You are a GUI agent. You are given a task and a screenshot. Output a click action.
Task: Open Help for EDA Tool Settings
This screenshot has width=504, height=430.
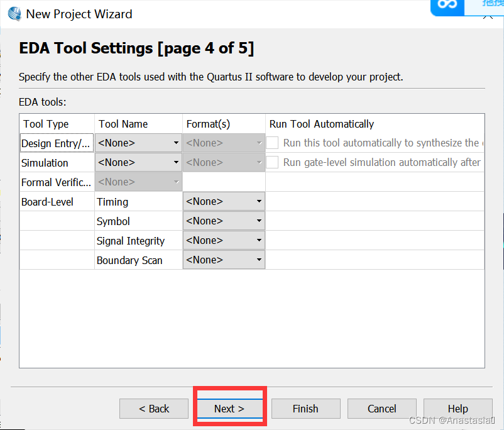click(x=457, y=409)
